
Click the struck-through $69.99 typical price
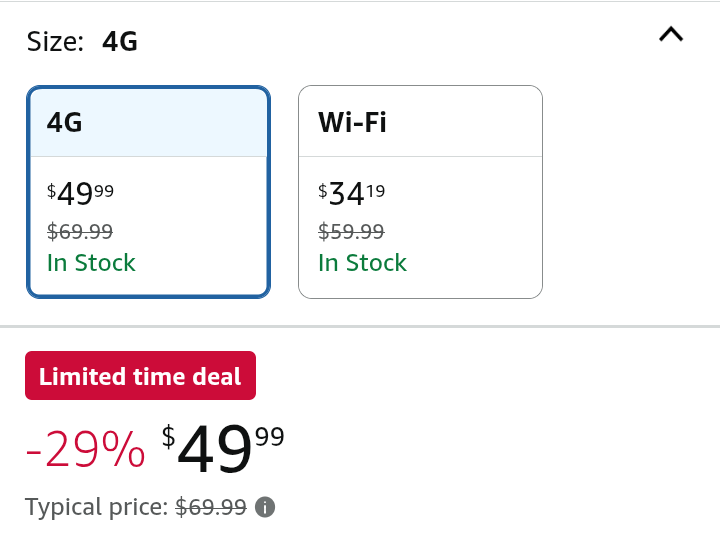210,507
